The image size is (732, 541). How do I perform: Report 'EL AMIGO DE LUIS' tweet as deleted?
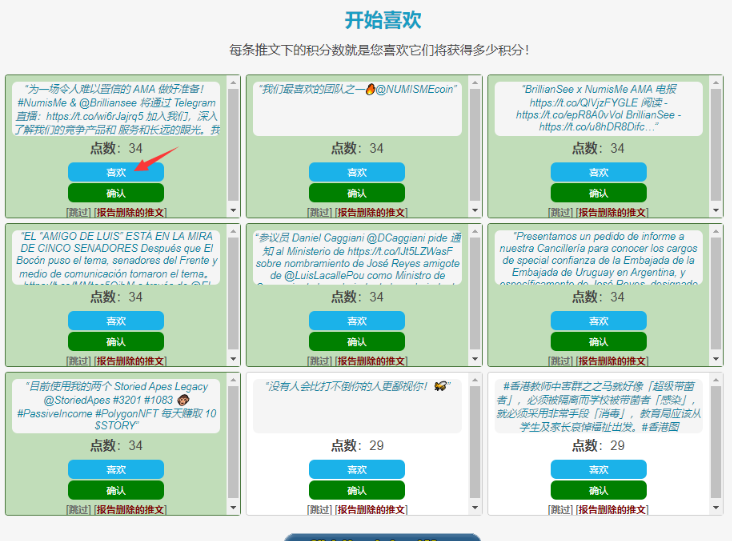point(130,361)
